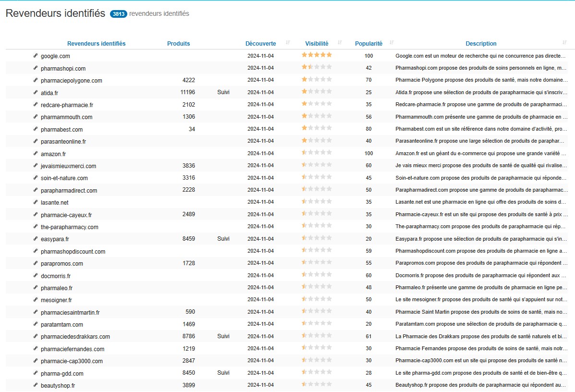Screen dimensions: 575x392
Task: Click the Description column header label
Action: point(481,43)
